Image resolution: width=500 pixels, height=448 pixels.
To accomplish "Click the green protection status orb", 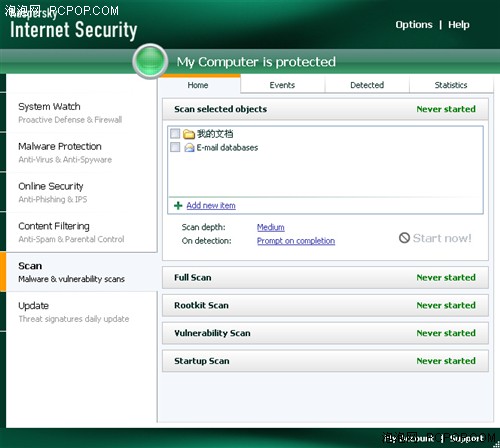I will (x=150, y=61).
